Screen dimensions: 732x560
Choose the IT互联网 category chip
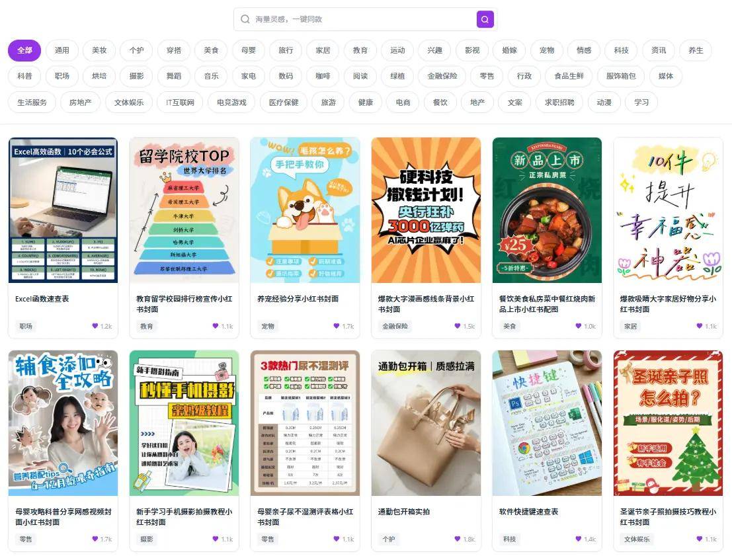tap(180, 102)
